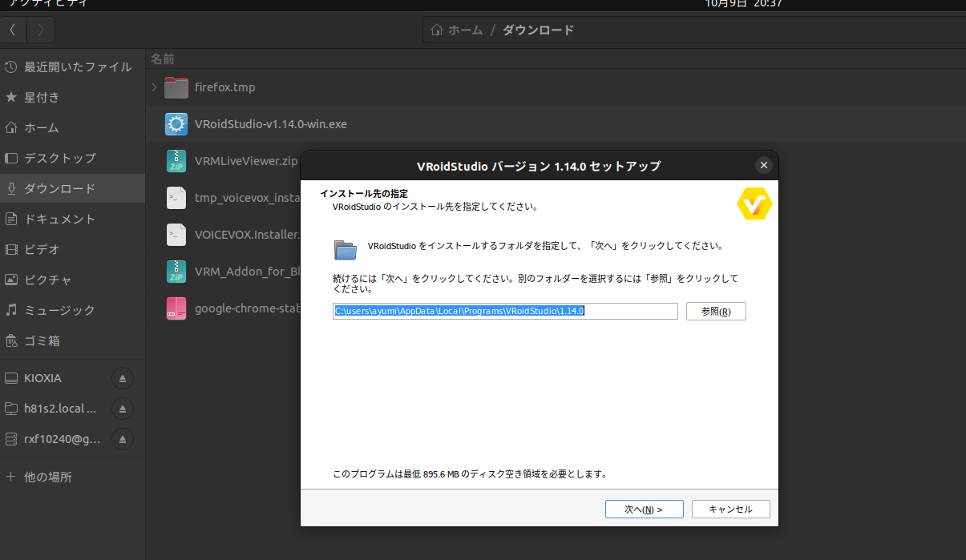Click the 名前 column header
This screenshot has height=560, width=966.
163,59
